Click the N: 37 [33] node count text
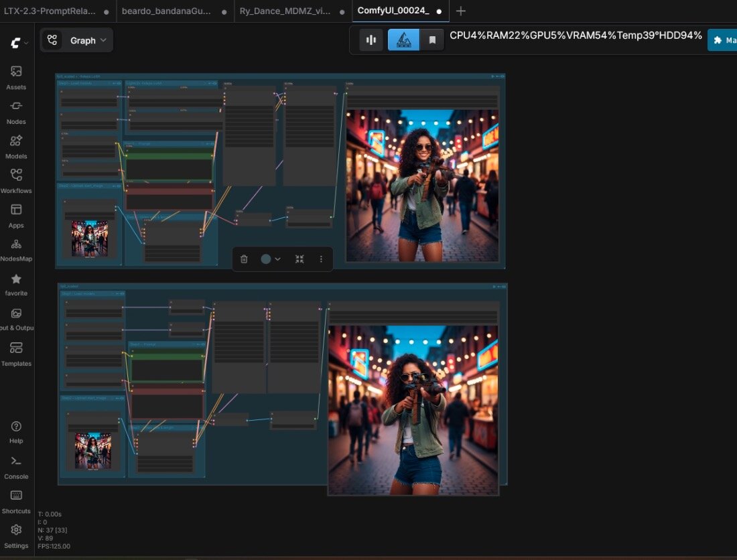Image resolution: width=737 pixels, height=560 pixels. 53,531
